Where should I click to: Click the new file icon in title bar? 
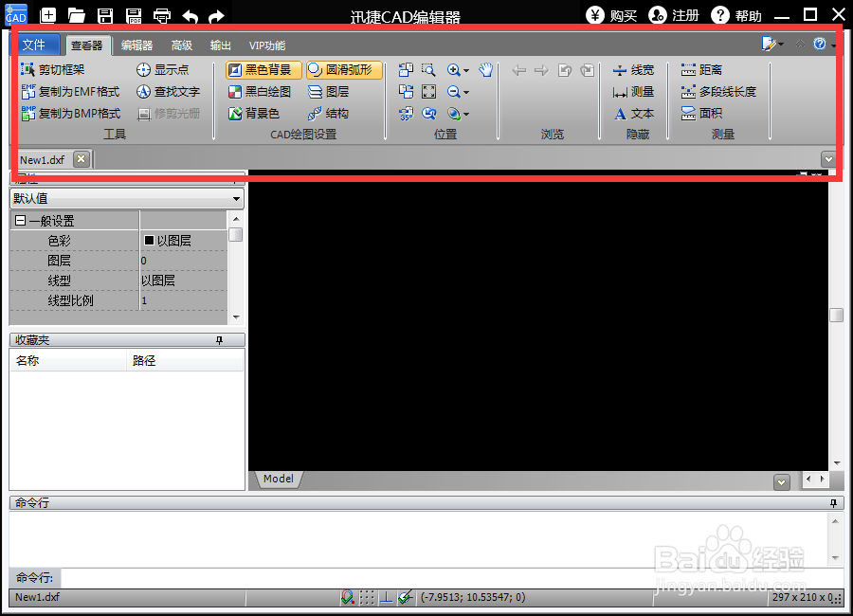click(x=48, y=15)
